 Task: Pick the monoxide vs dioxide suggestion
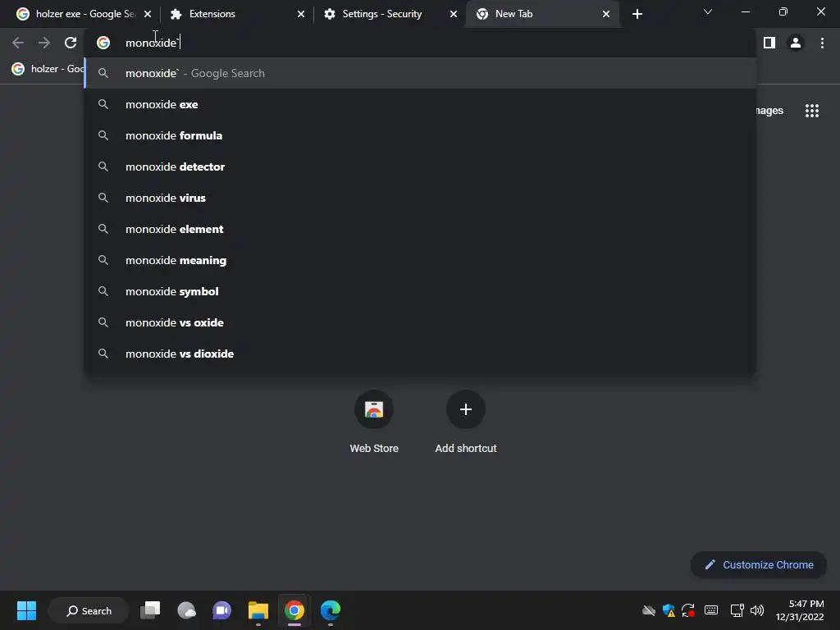420,354
